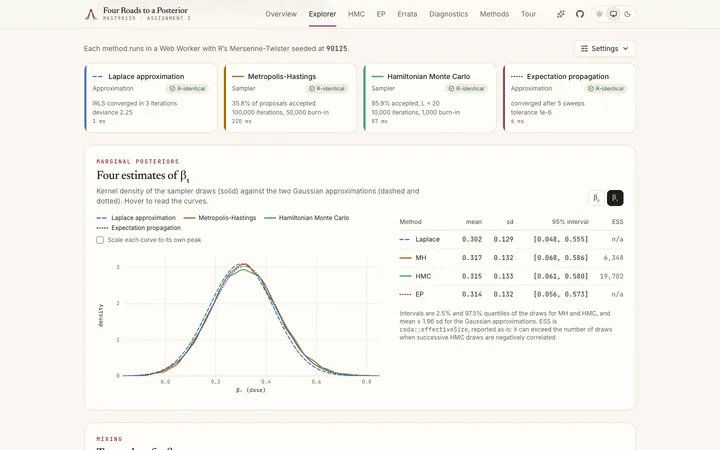Open the EP tab
Screen dimensions: 720x450
coord(381,14)
